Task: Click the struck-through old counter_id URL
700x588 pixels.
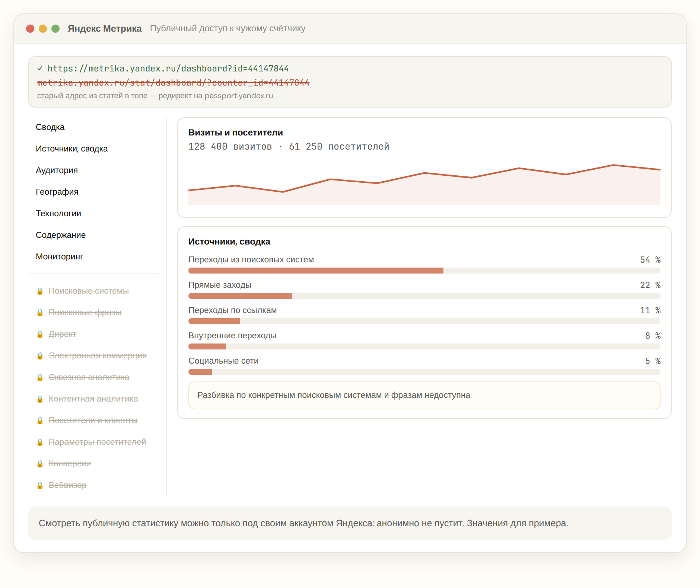Action: tap(174, 83)
